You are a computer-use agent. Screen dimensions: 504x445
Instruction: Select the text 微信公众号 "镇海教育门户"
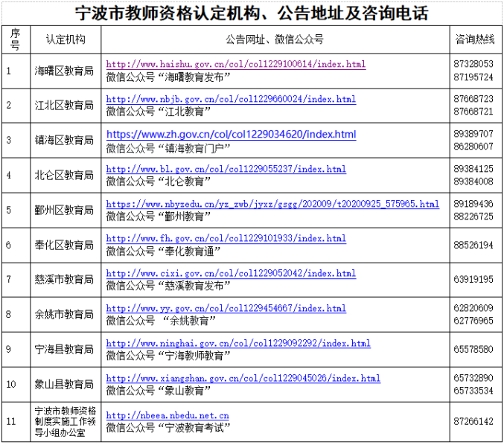[x=168, y=149]
